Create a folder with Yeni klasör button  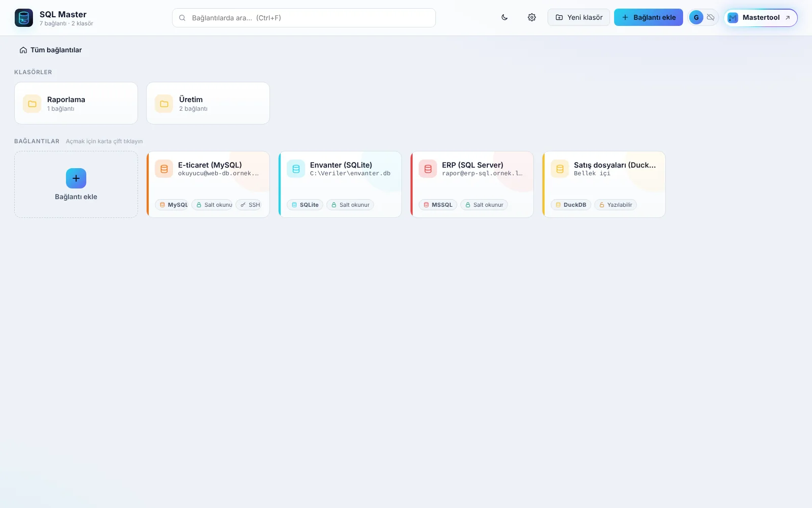point(579,17)
